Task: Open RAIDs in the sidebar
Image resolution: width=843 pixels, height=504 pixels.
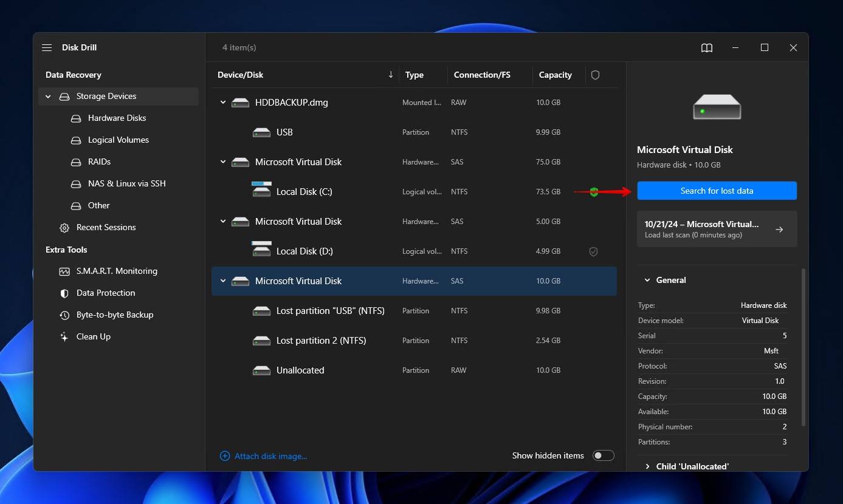Action: [99, 162]
